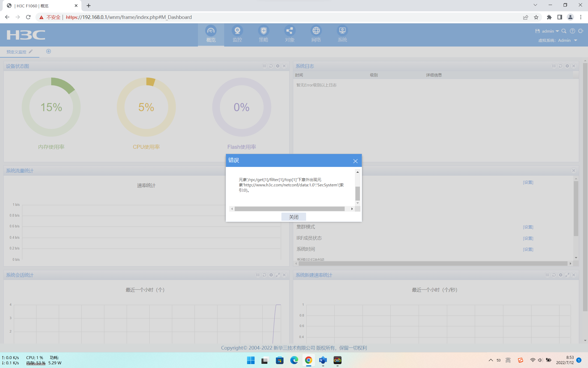Click the error dialog horizontal scrollbar
This screenshot has height=368, width=588.
[x=289, y=209]
